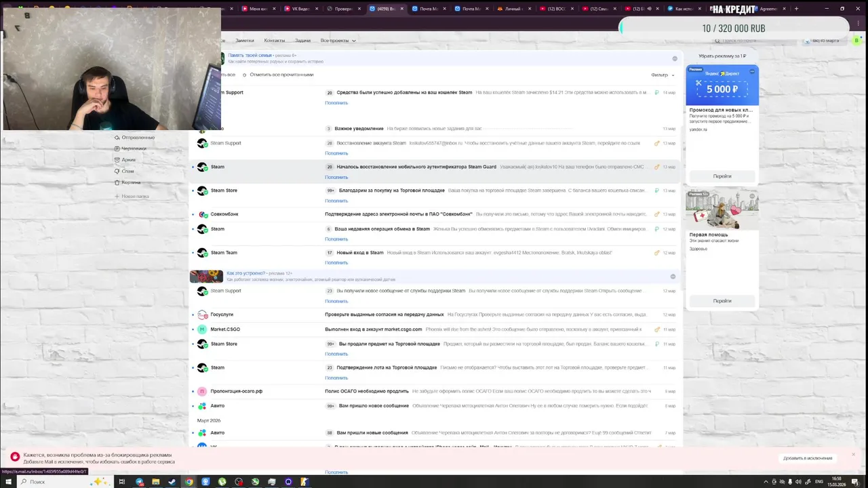This screenshot has height=488, width=868.
Task: Dismiss the 'Память твоей семьи' ad banner
Action: click(x=675, y=58)
